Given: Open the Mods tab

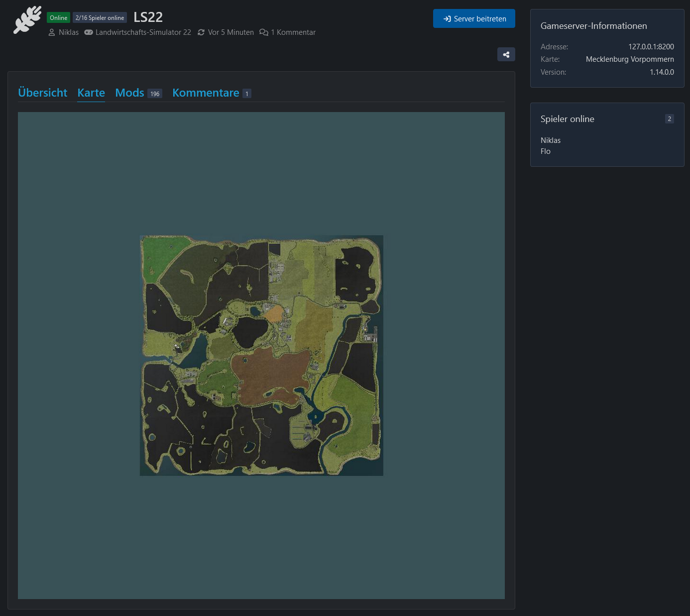Looking at the screenshot, I should click(x=129, y=93).
